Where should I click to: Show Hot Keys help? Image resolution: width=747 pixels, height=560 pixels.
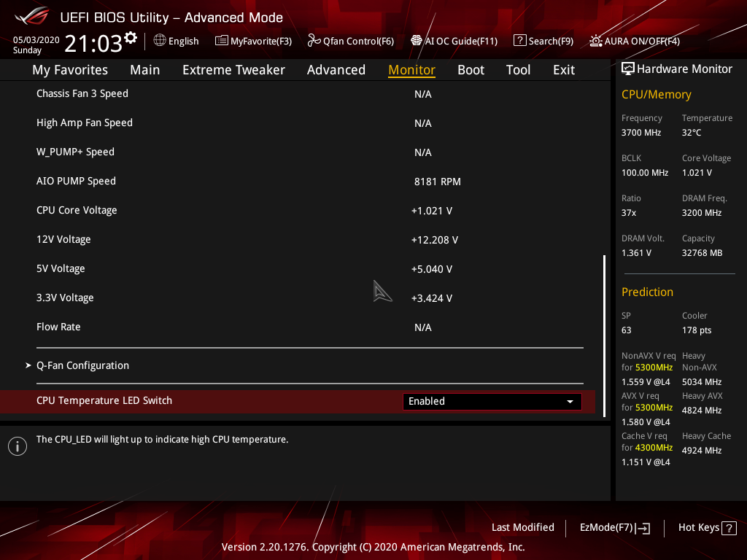pos(707,528)
